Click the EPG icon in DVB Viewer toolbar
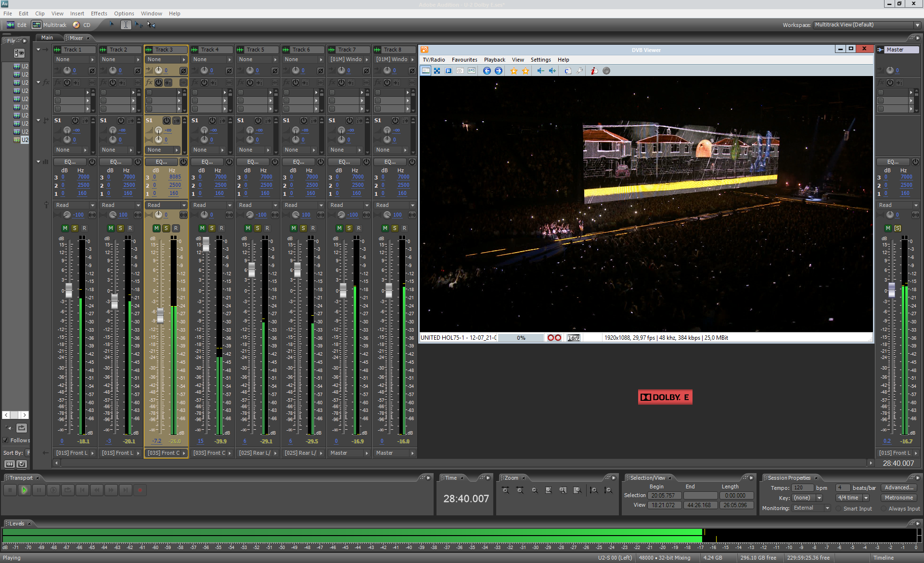The image size is (924, 563). (472, 71)
